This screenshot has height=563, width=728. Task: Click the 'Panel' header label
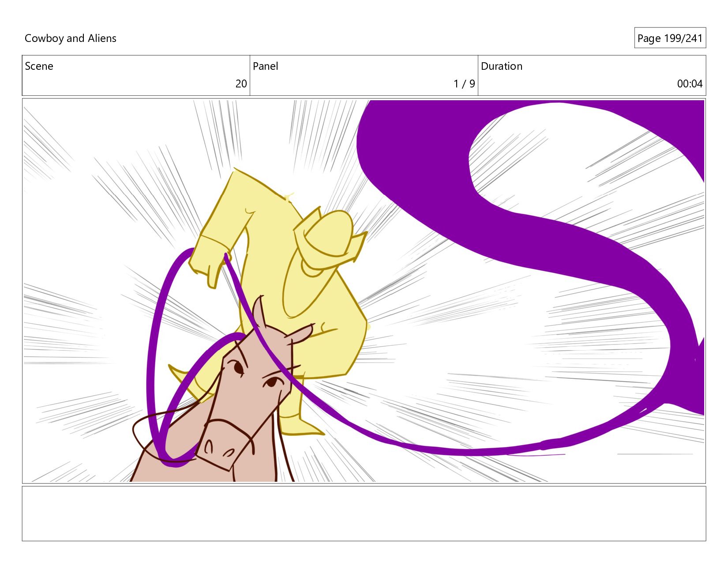point(265,66)
